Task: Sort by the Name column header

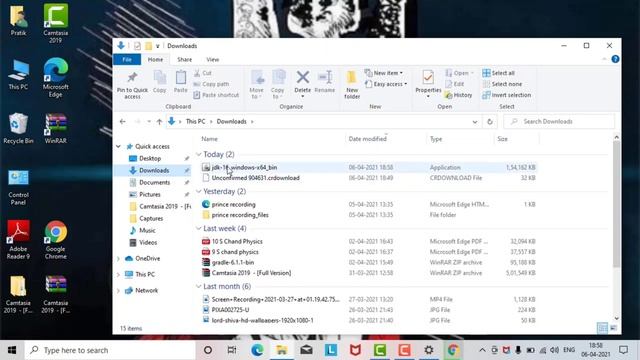Action: point(209,139)
